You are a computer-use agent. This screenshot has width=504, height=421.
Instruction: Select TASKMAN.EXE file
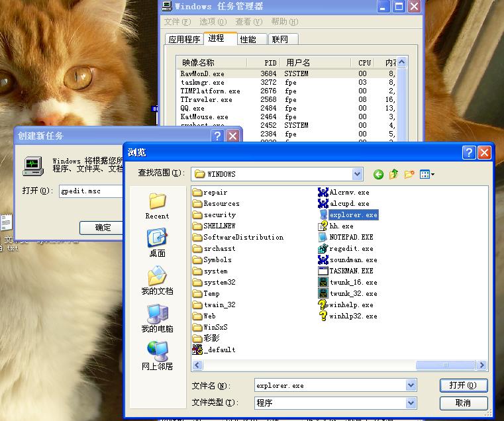[x=346, y=271]
